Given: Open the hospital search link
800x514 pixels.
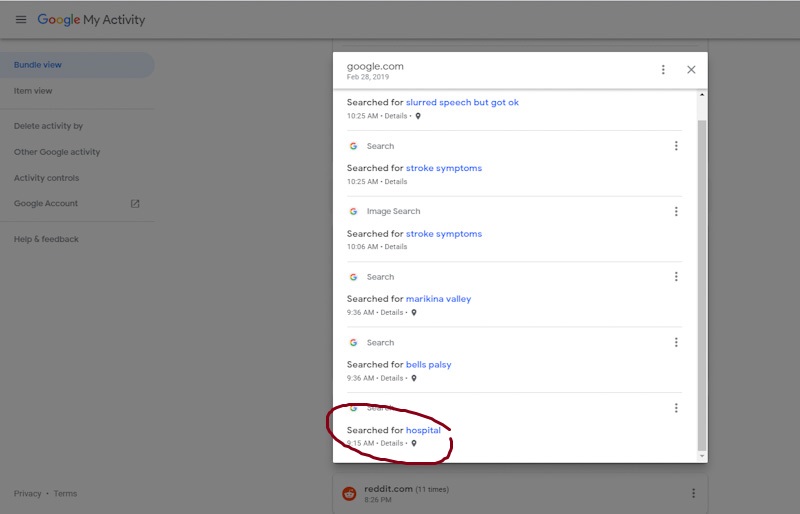Looking at the screenshot, I should coord(423,430).
